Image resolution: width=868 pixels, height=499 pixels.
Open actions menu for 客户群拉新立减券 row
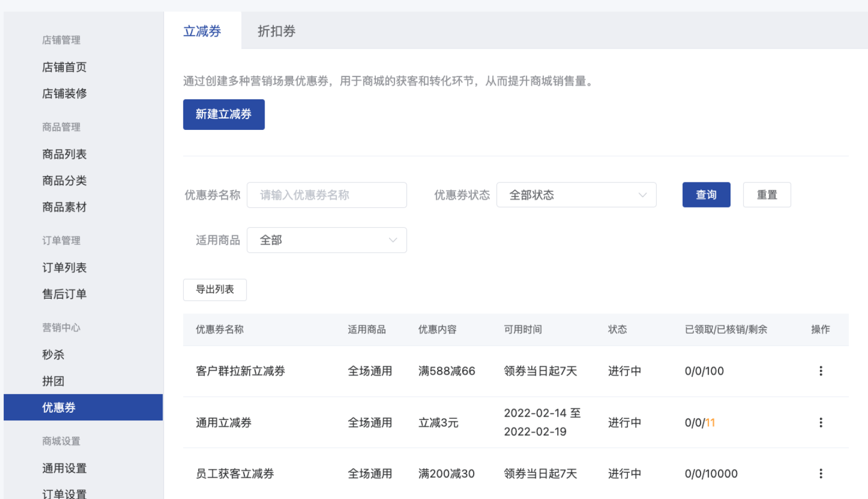coord(821,371)
